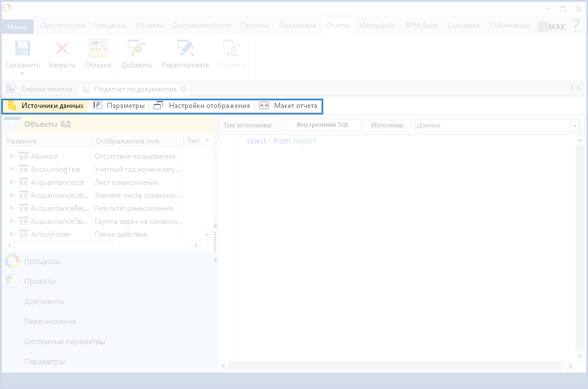Expand the Absence table node

point(12,156)
